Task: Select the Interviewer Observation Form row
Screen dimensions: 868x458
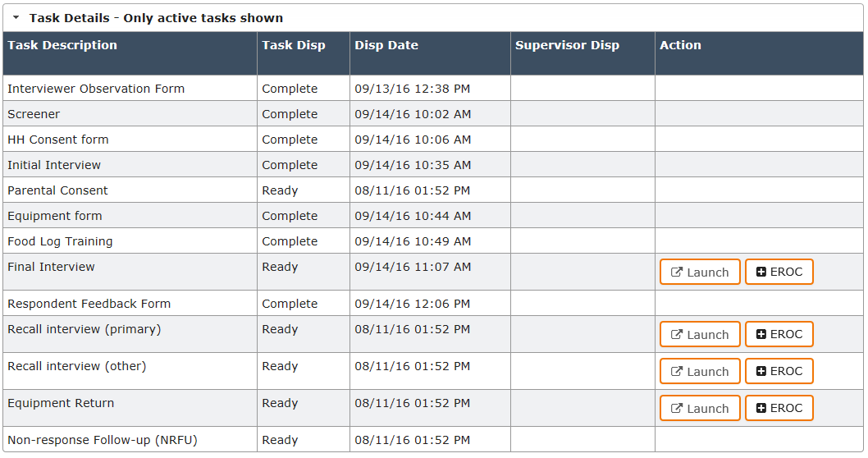Action: [x=96, y=89]
